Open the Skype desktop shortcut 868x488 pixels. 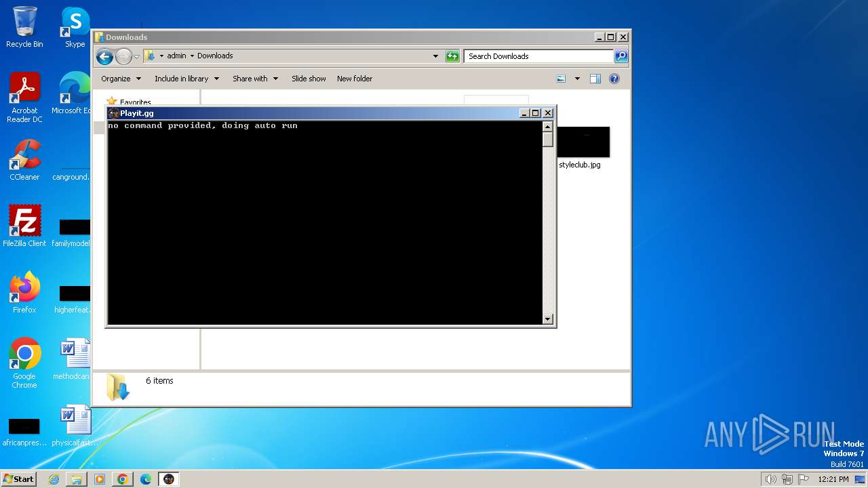75,27
